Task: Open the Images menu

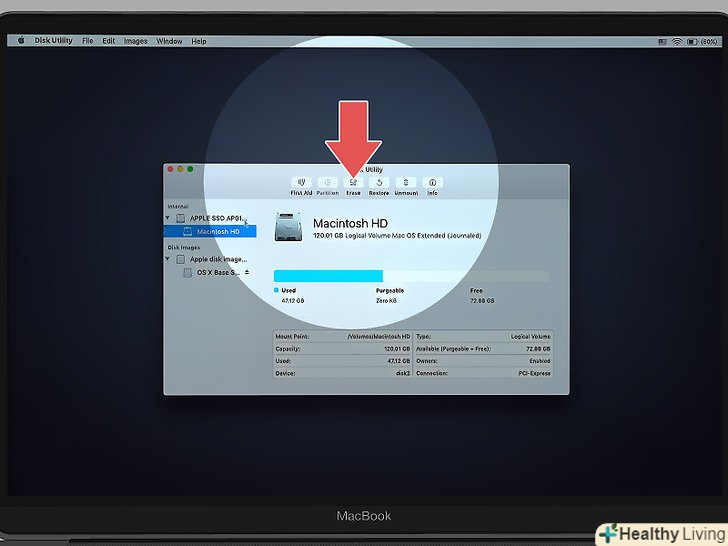Action: click(136, 41)
